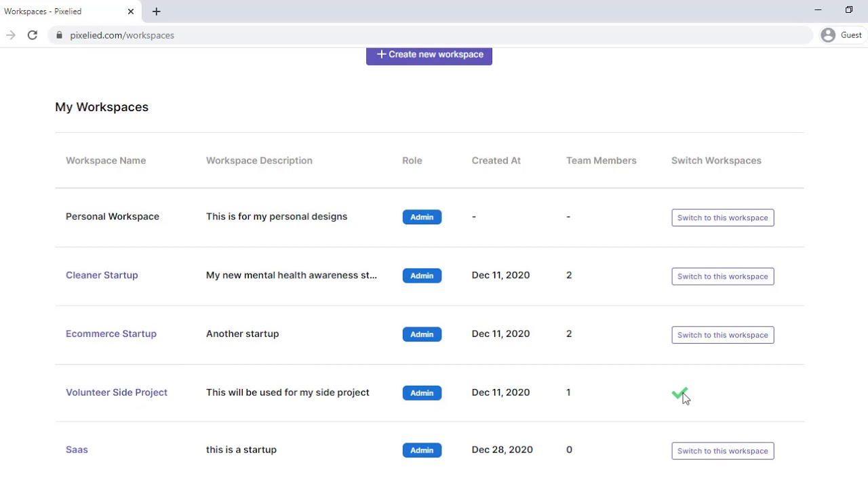
Task: Switch to the Cleaner Startup workspace
Action: [x=722, y=277]
